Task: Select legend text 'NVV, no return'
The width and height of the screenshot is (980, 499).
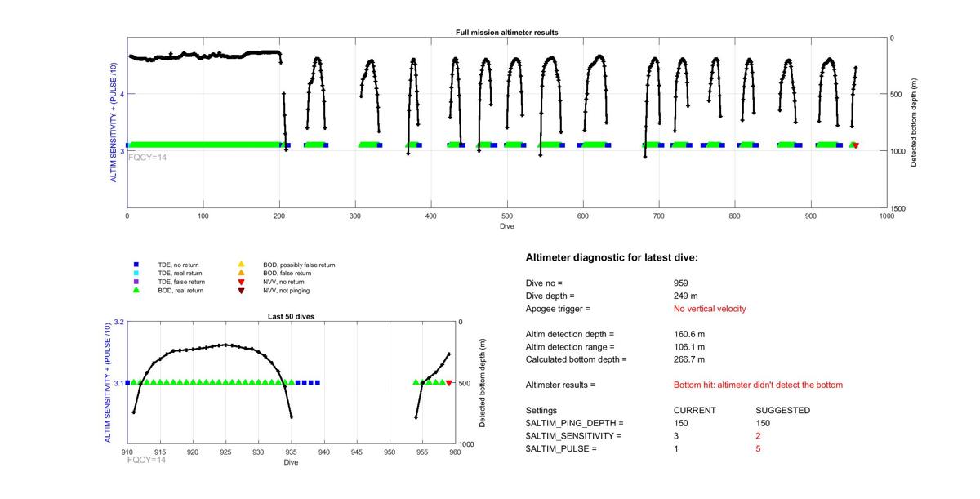Action: (283, 282)
